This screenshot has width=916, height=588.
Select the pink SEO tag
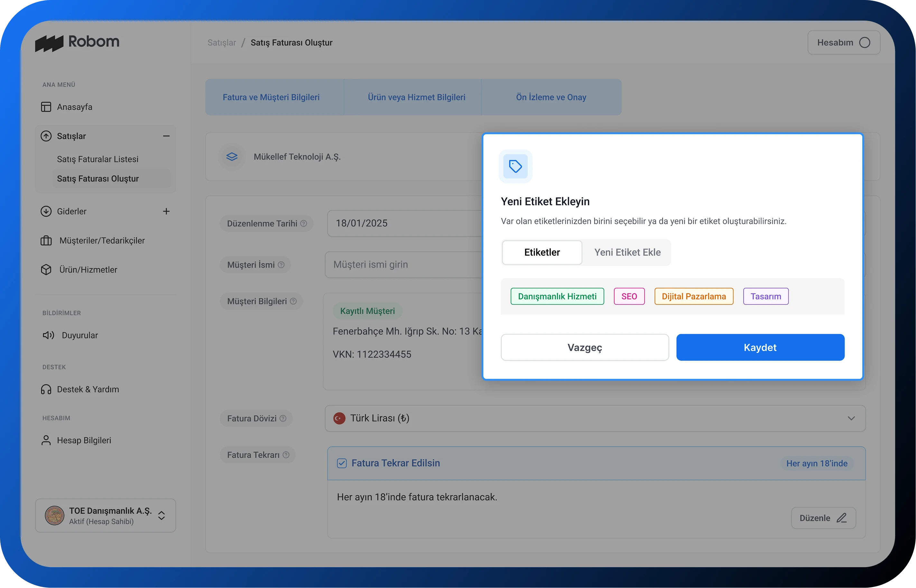(629, 296)
